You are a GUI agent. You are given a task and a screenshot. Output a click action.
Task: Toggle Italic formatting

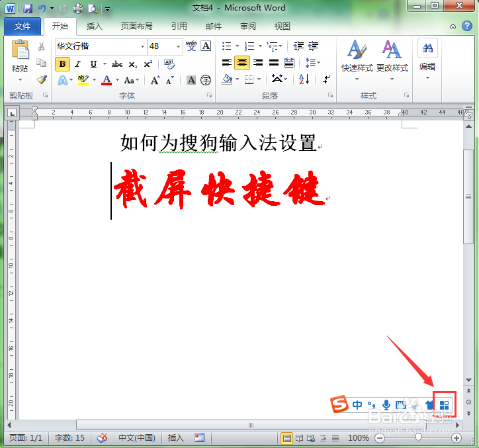pos(78,64)
